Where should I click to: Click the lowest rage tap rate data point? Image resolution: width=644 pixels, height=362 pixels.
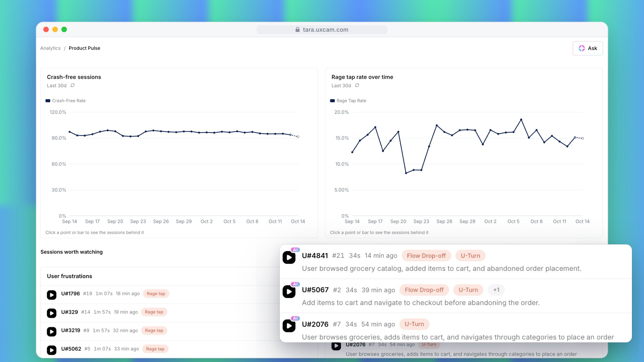click(406, 173)
